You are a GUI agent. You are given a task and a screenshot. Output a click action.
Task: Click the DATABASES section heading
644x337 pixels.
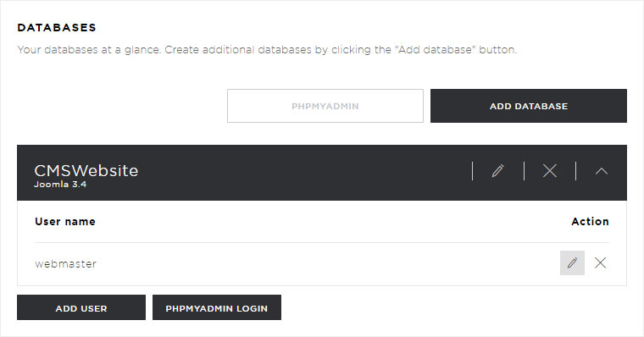click(x=57, y=27)
